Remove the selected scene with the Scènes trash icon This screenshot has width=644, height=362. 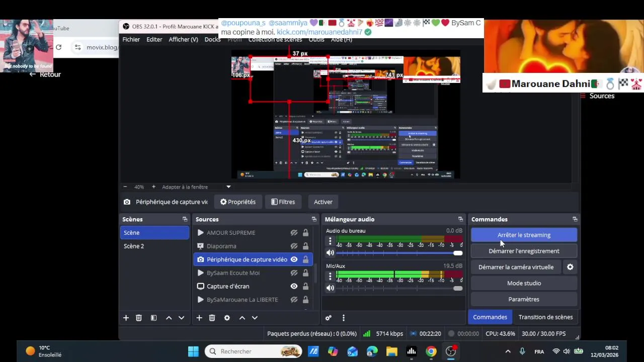pyautogui.click(x=139, y=318)
